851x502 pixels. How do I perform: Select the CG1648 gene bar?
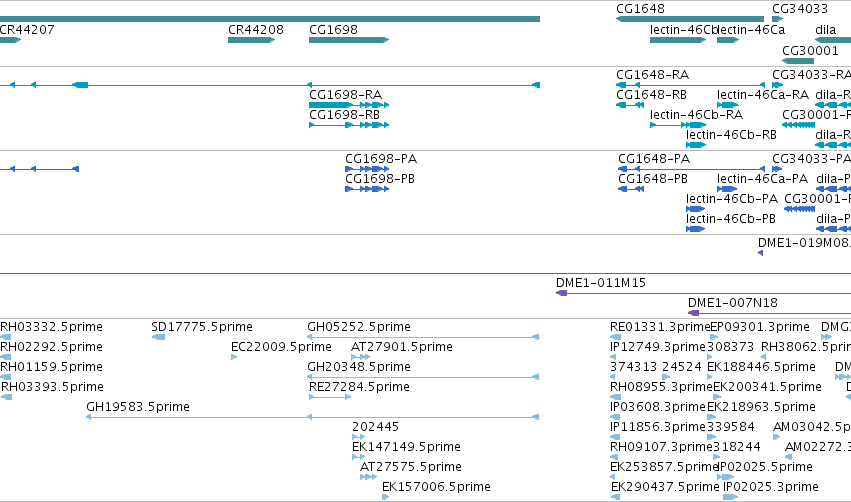click(690, 19)
